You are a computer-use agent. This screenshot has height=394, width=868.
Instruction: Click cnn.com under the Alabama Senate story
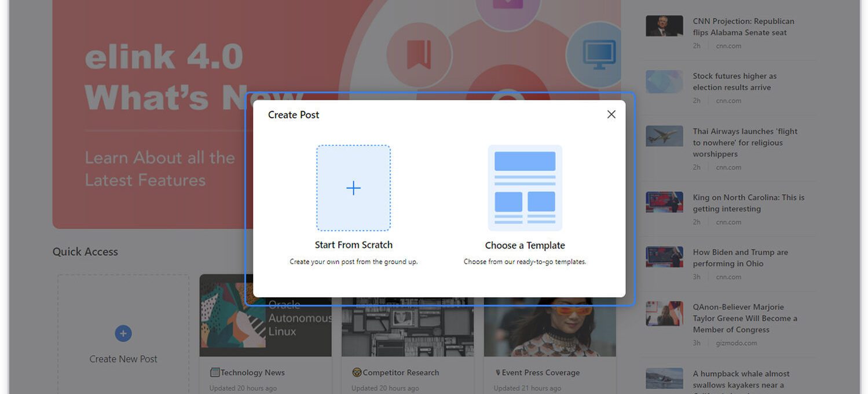728,46
